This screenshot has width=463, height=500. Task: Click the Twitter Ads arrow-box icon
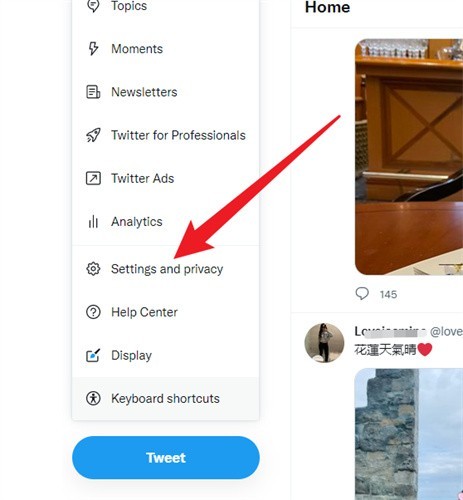[x=93, y=178]
